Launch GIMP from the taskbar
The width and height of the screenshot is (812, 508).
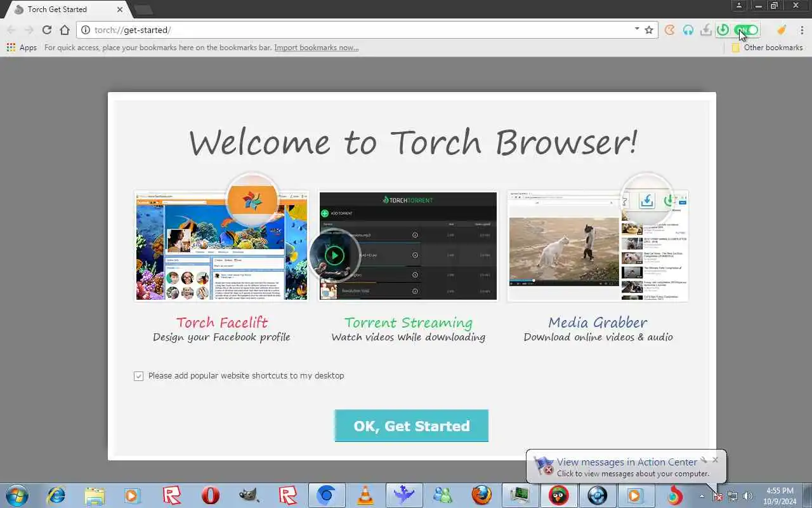tap(249, 495)
